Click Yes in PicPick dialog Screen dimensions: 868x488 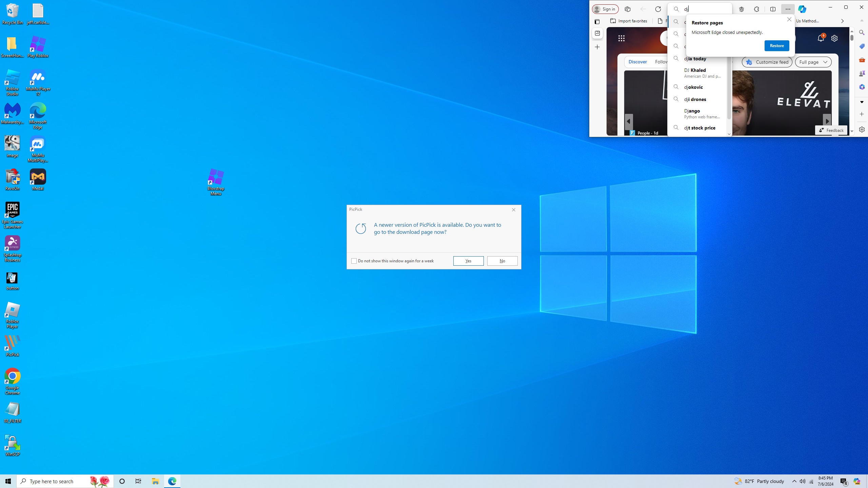pos(468,261)
